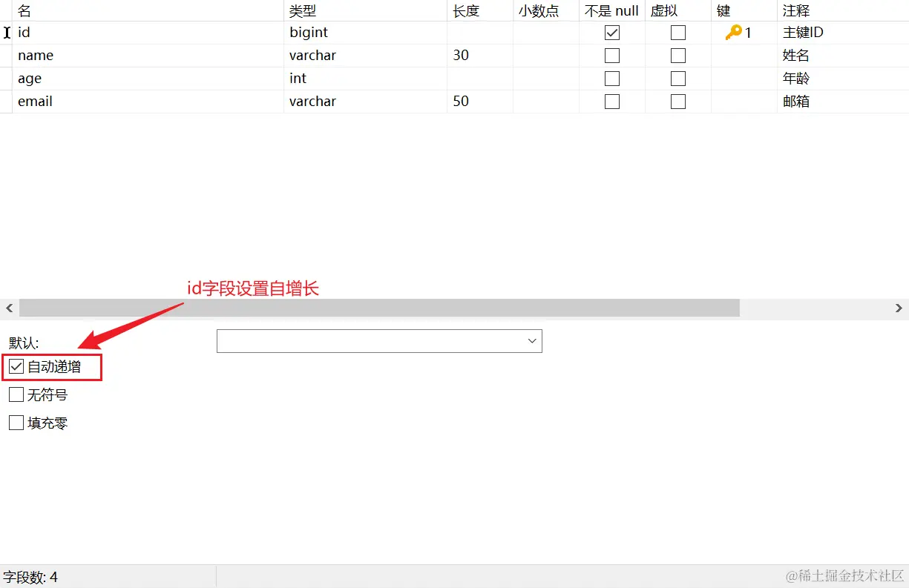
Task: Click the varchar type cell of name row
Action: tap(366, 56)
